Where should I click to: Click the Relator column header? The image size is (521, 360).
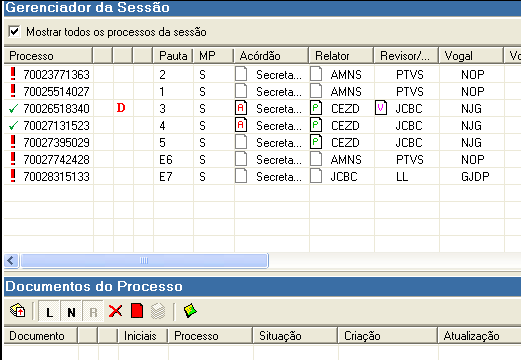341,56
